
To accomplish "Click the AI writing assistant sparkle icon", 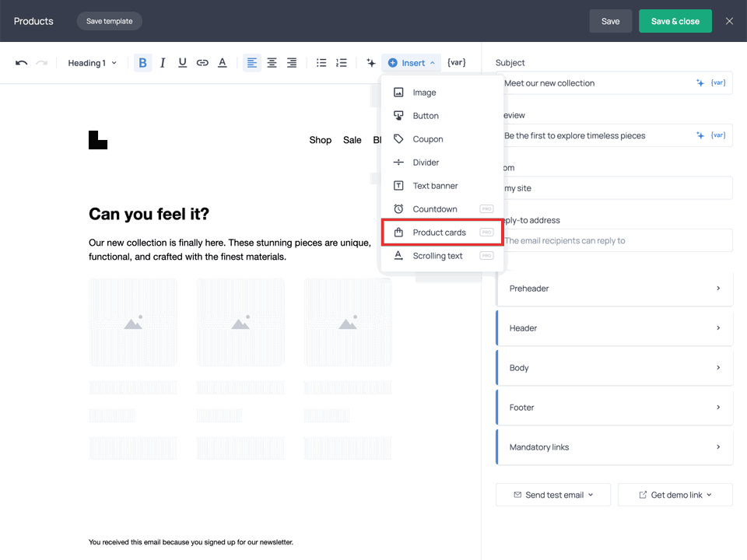I will tap(371, 62).
